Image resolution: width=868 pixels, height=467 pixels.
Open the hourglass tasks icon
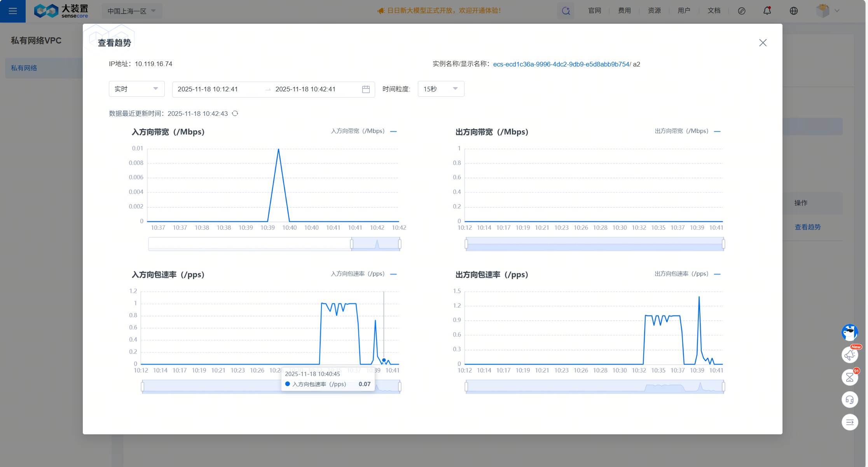click(850, 377)
